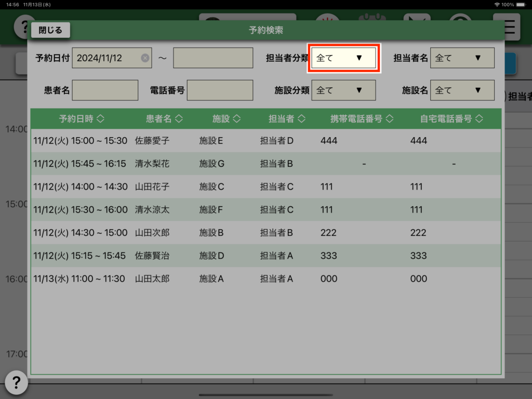
Task: Open the 担当者分類 dropdown
Action: (343, 58)
